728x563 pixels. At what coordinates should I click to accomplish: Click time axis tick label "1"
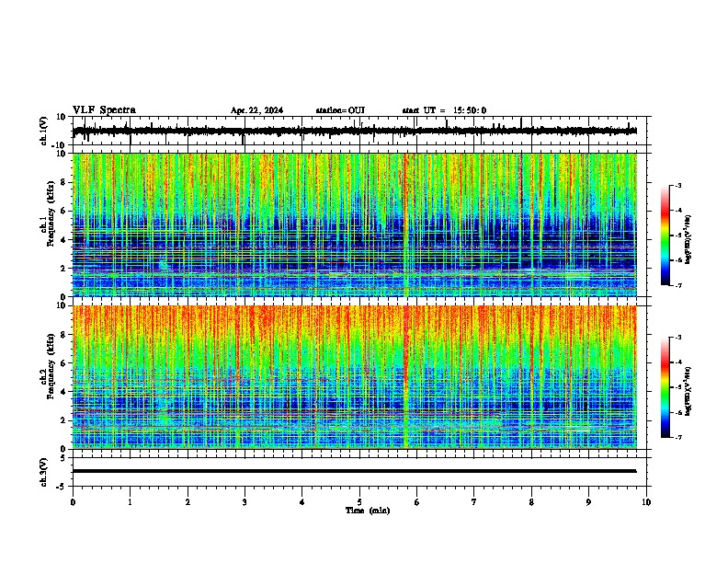130,502
